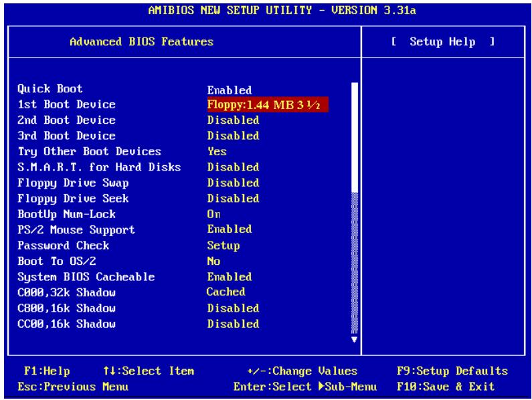Click the Quick Boot Enabled value
Viewport: 532px width, 400px height.
(x=230, y=90)
